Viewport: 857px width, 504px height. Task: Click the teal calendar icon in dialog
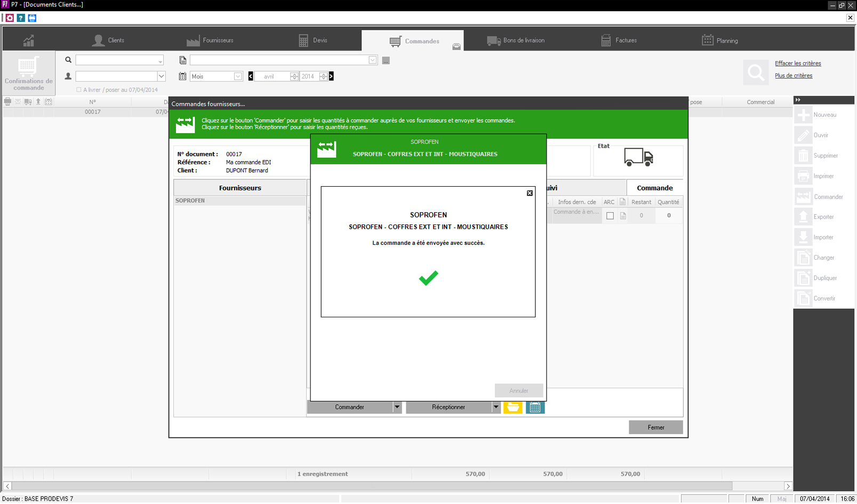click(x=535, y=407)
